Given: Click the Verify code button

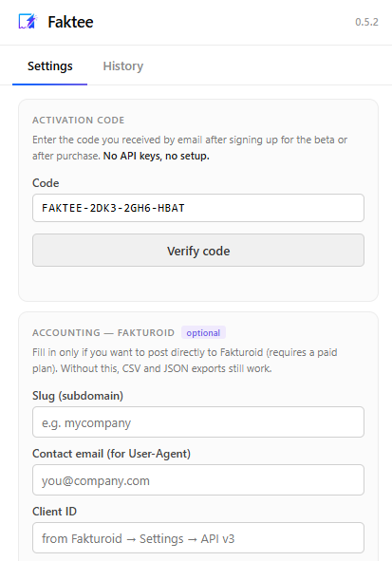Looking at the screenshot, I should click(198, 251).
